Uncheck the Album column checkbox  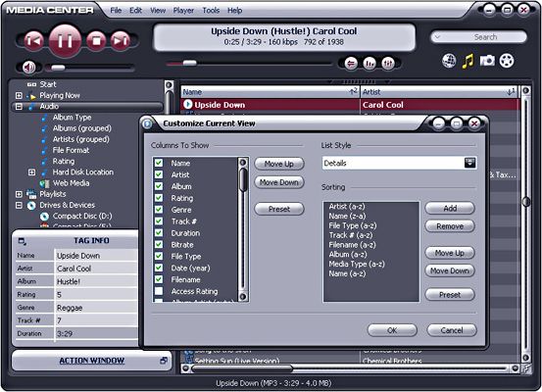pyautogui.click(x=159, y=186)
